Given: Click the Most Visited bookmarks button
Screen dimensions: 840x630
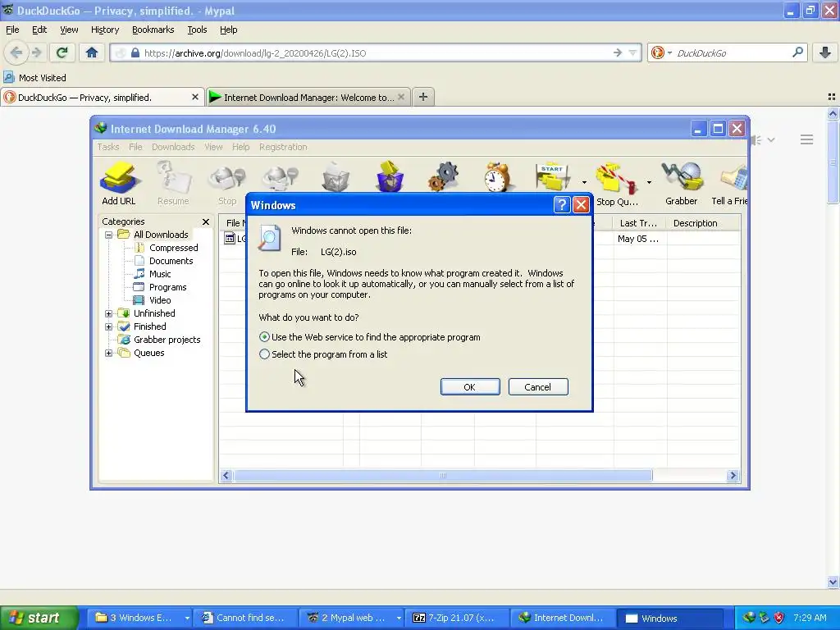Looking at the screenshot, I should point(35,78).
